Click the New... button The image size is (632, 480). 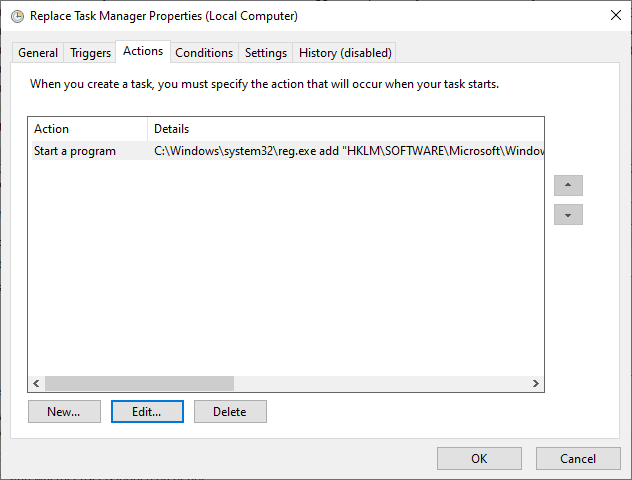pos(64,411)
